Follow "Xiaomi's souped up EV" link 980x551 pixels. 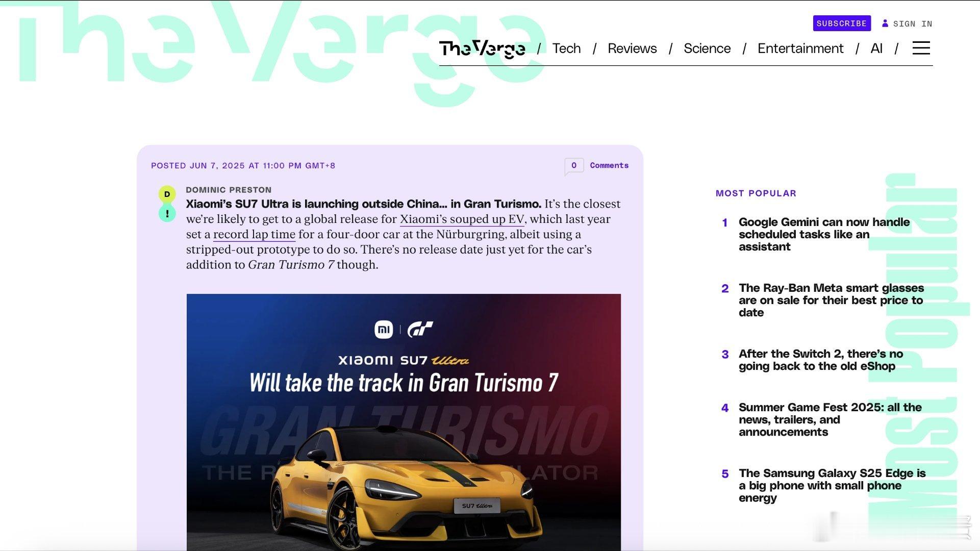click(462, 219)
